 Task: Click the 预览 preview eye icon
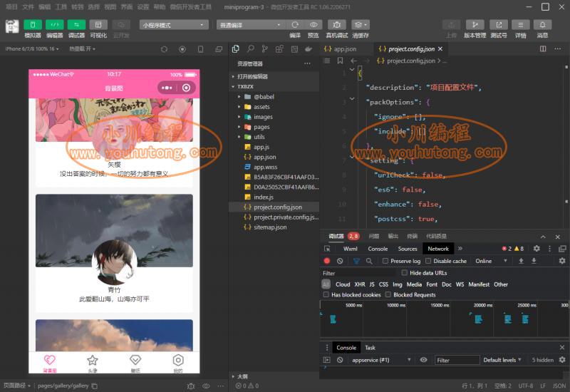coord(313,25)
